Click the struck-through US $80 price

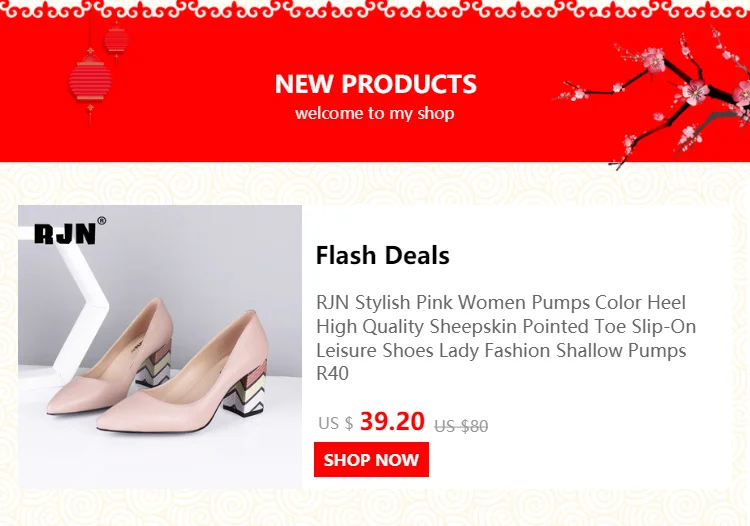(x=461, y=426)
